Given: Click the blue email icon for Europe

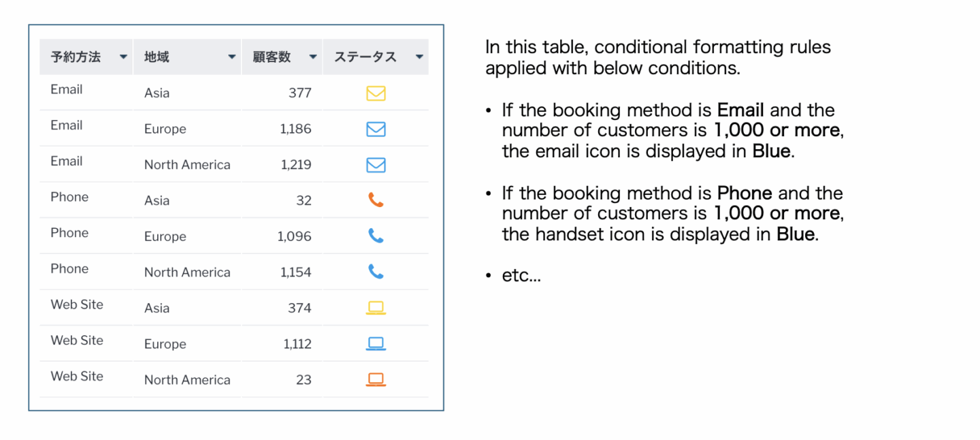Looking at the screenshot, I should coord(376,129).
